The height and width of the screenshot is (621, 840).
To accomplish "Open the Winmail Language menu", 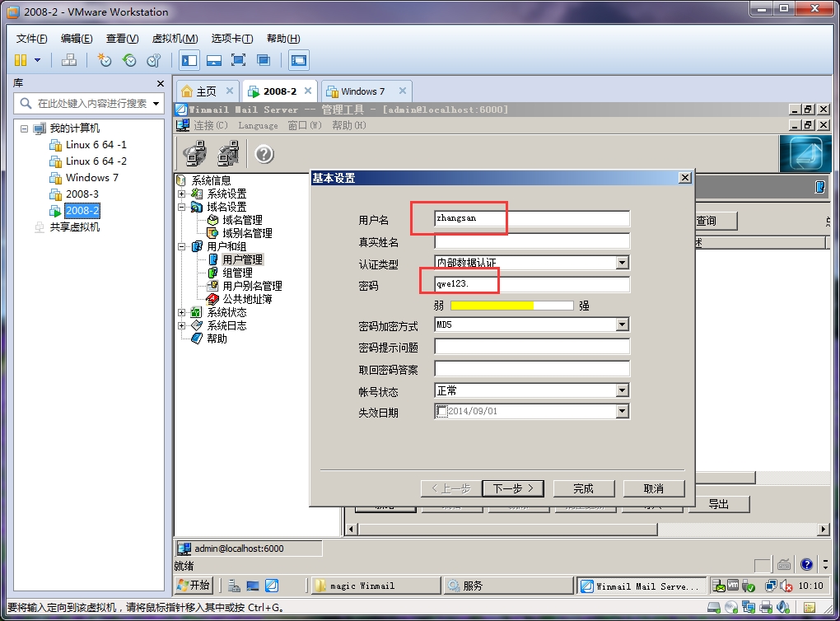I will (259, 125).
